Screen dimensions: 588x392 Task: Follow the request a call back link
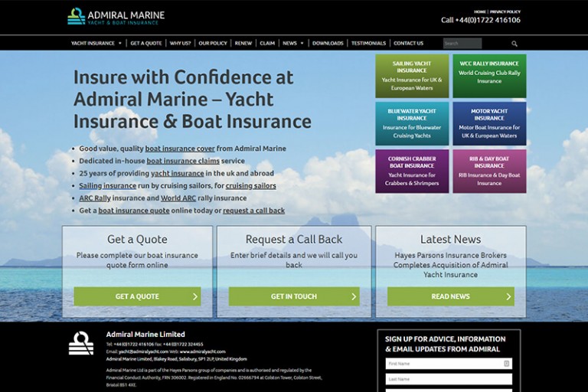[x=254, y=211]
